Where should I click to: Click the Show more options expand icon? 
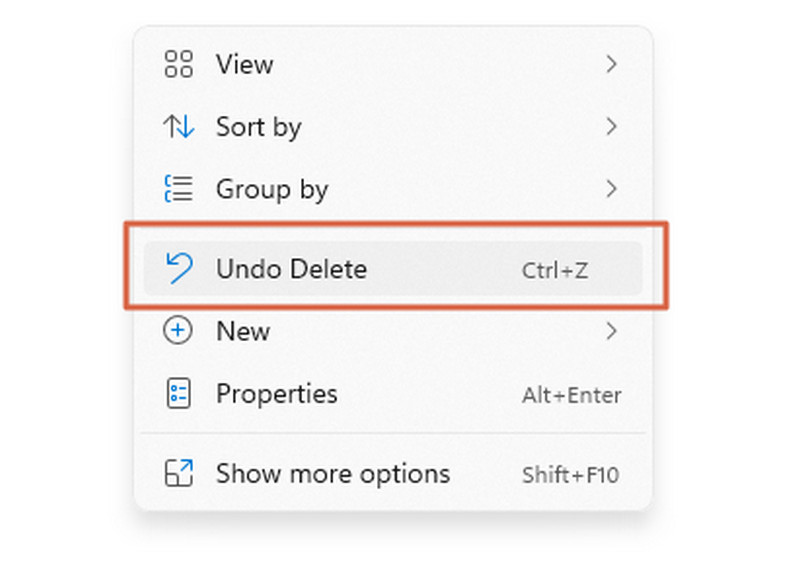(179, 473)
